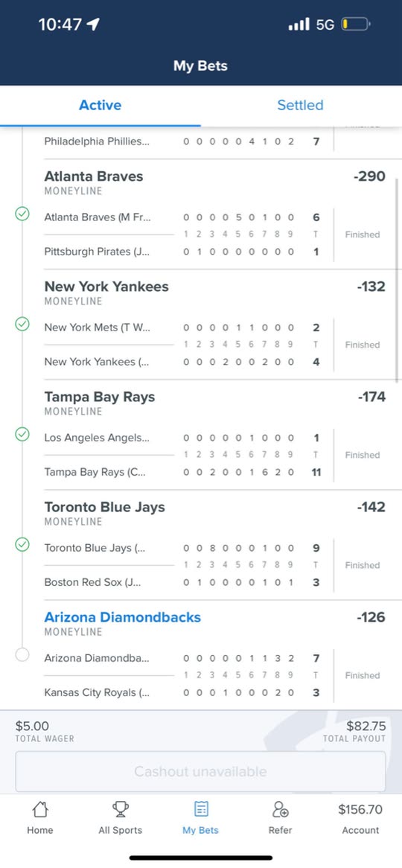
Task: Tap the Home house icon
Action: [40, 809]
